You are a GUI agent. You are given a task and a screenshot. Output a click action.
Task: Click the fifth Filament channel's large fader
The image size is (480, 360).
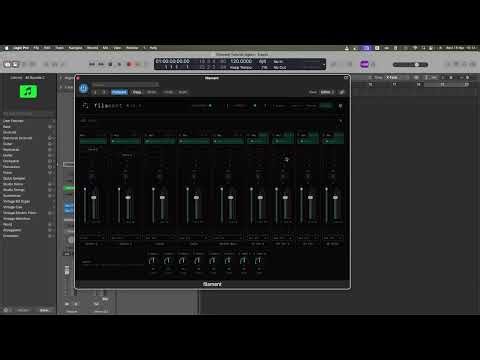[230, 198]
